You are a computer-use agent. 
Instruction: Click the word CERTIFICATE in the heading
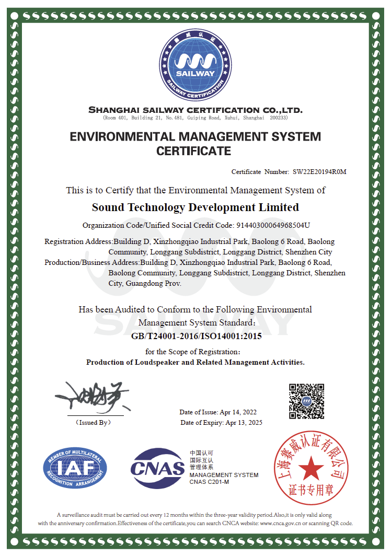194,152
